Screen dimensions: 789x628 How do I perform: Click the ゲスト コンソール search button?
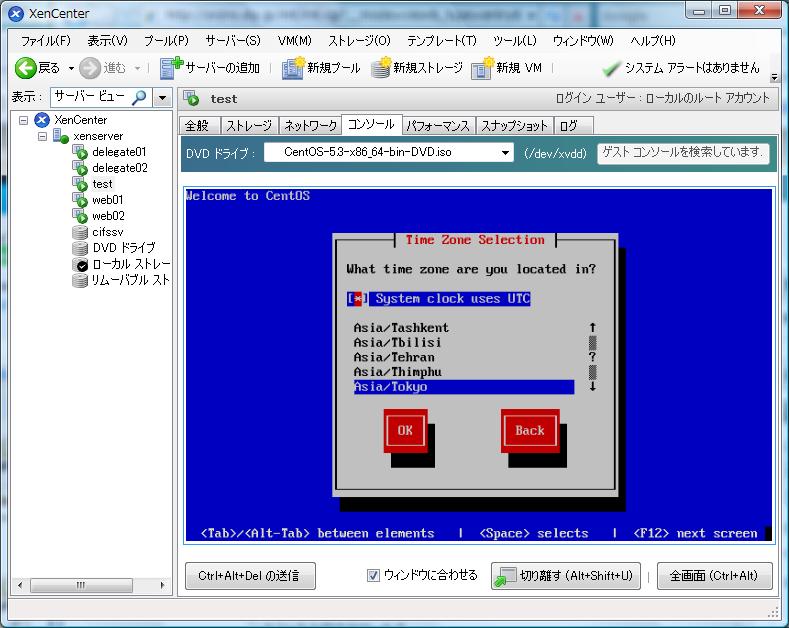(x=683, y=152)
